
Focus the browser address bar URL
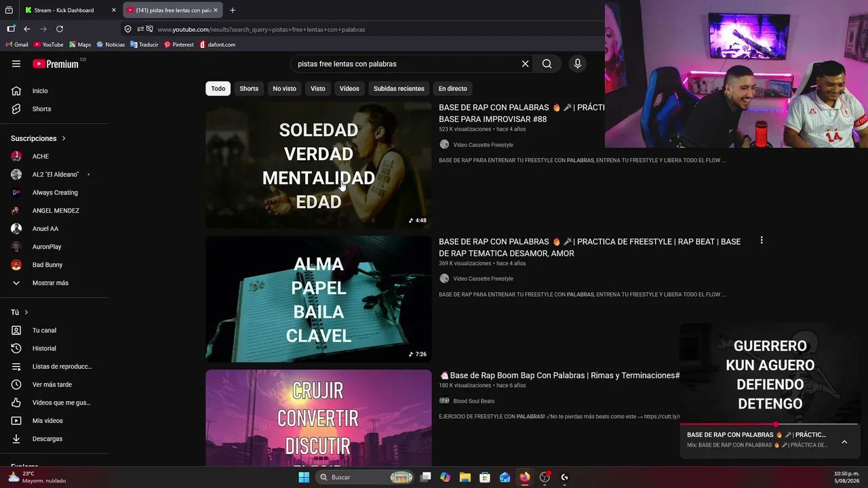point(261,29)
